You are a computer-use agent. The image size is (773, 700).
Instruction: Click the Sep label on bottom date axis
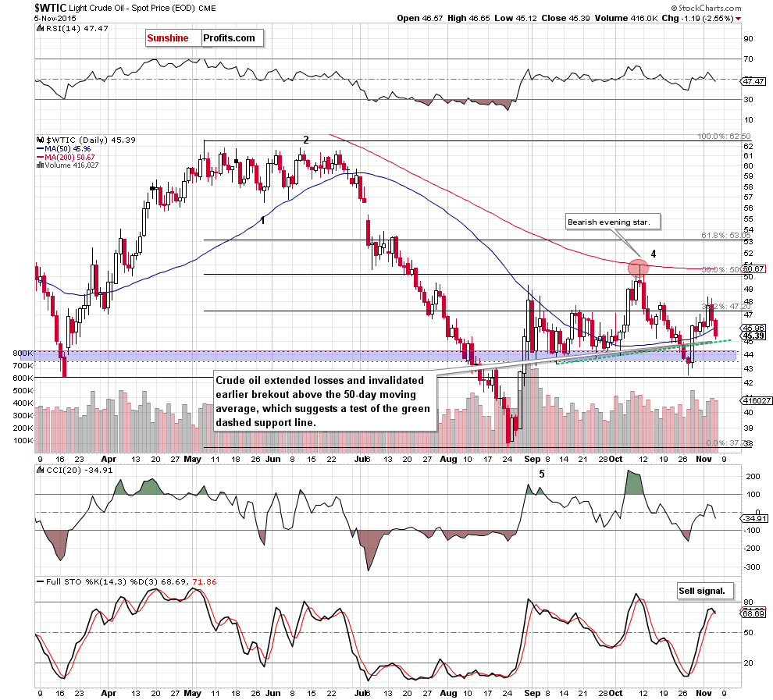[532, 693]
